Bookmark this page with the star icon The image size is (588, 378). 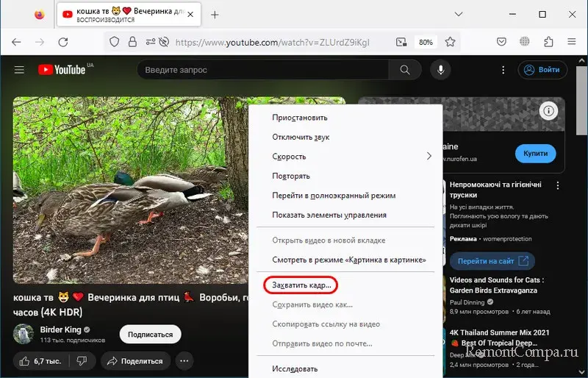450,43
